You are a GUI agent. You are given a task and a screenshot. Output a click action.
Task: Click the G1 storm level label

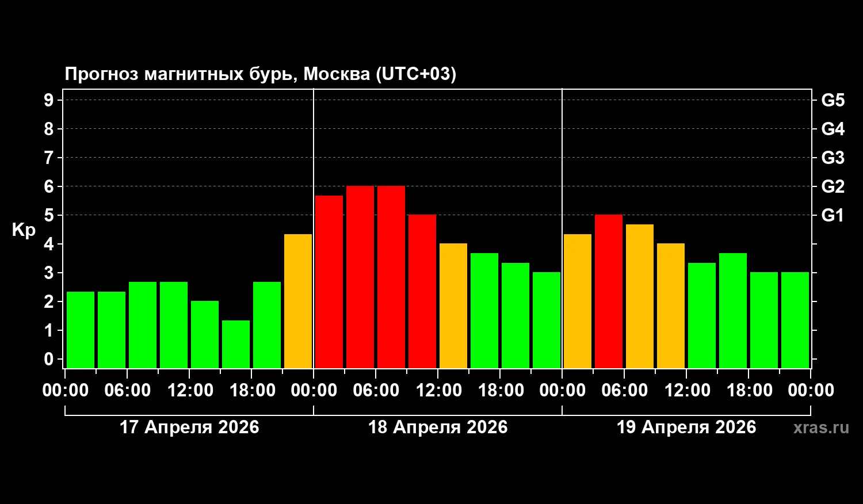tap(833, 215)
